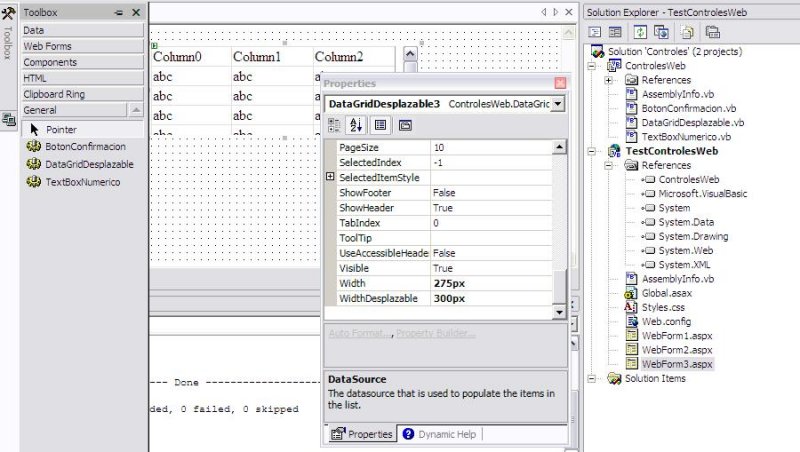Click the datagrid's vertical scroll up button
This screenshot has width=800, height=452.
(x=410, y=54)
